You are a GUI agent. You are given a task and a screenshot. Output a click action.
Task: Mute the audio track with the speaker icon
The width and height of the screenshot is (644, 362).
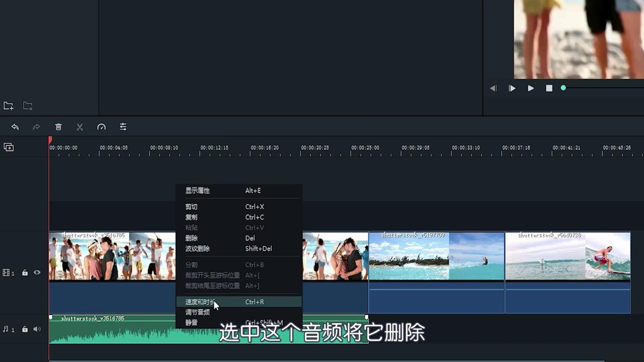click(x=37, y=329)
